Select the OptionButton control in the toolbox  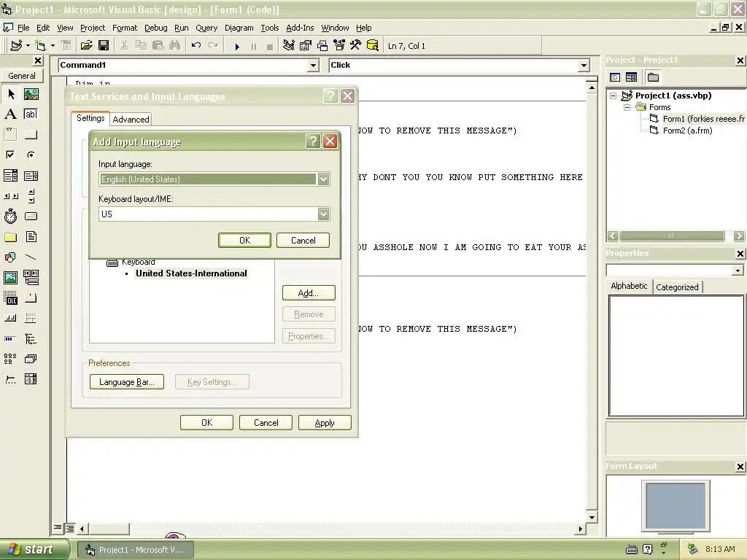tap(31, 155)
